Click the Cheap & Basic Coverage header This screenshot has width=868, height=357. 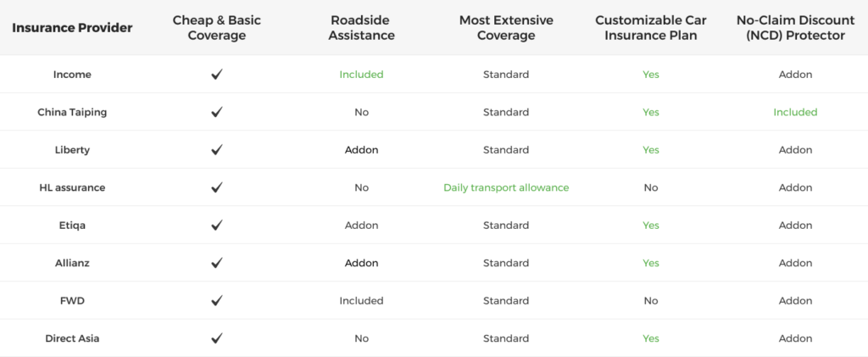(217, 28)
